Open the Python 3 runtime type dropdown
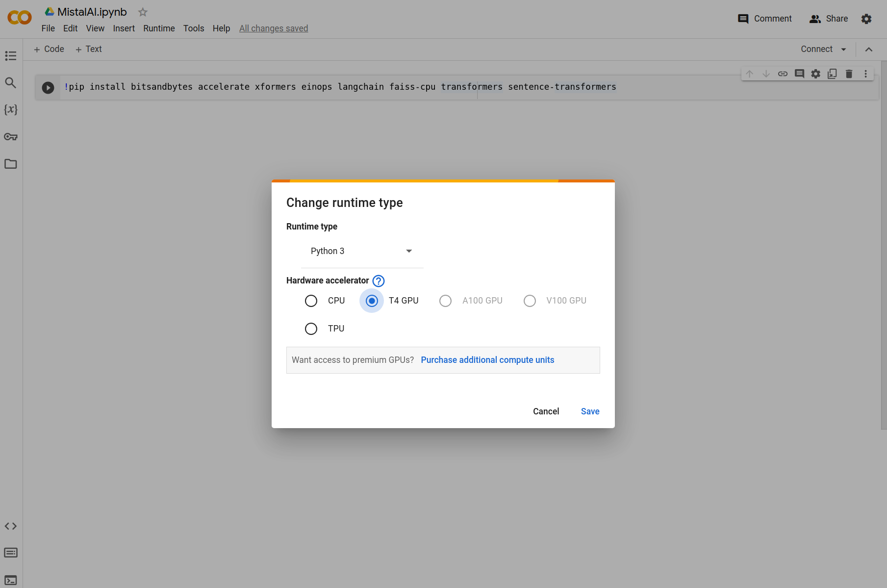887x588 pixels. [x=362, y=251]
